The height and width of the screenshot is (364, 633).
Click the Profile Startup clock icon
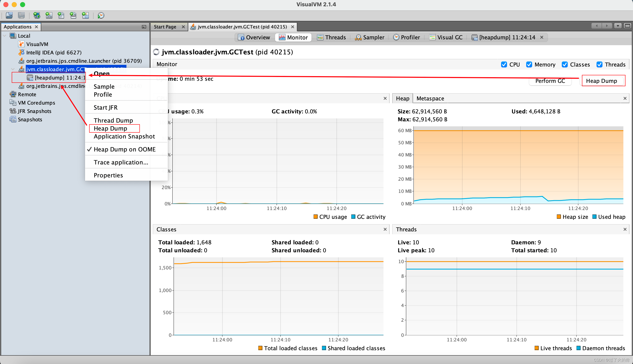click(x=101, y=15)
